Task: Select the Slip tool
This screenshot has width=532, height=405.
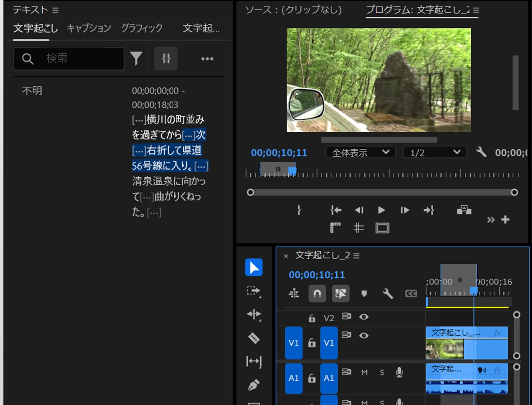Action: pos(254,361)
